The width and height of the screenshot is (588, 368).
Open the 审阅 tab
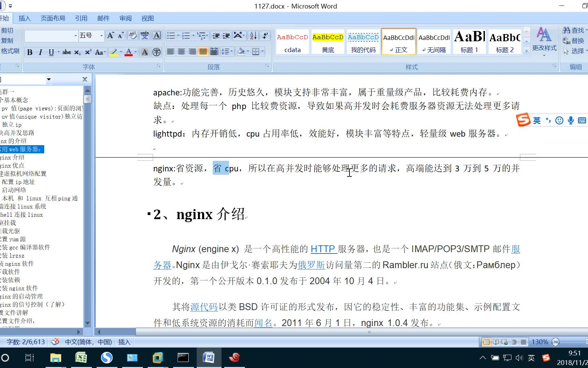click(125, 18)
